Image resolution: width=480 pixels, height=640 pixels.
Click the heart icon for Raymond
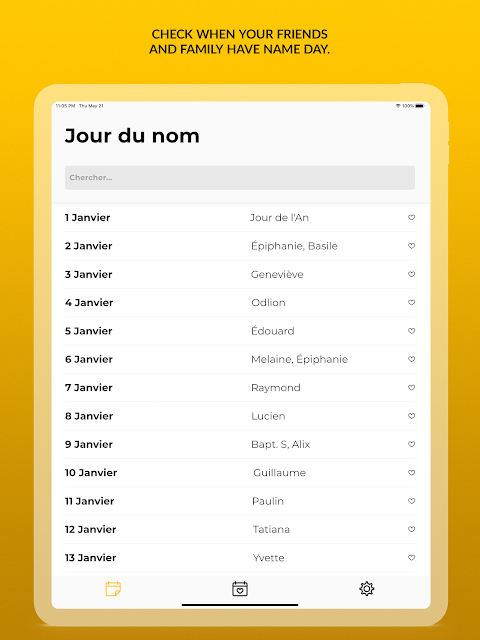[411, 388]
